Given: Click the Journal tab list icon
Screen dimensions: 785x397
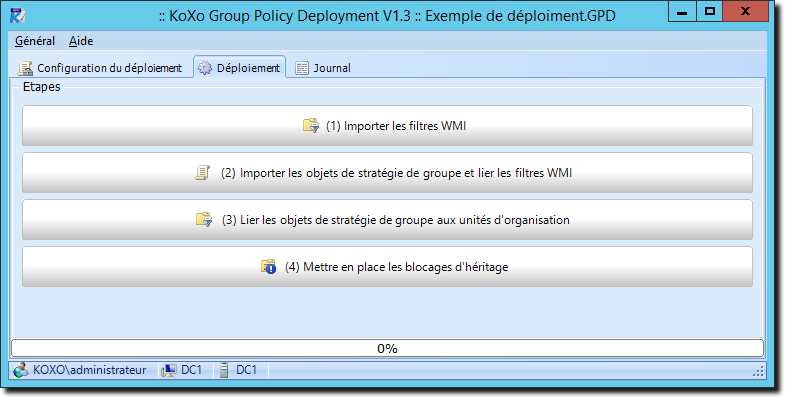Looking at the screenshot, I should (x=302, y=68).
